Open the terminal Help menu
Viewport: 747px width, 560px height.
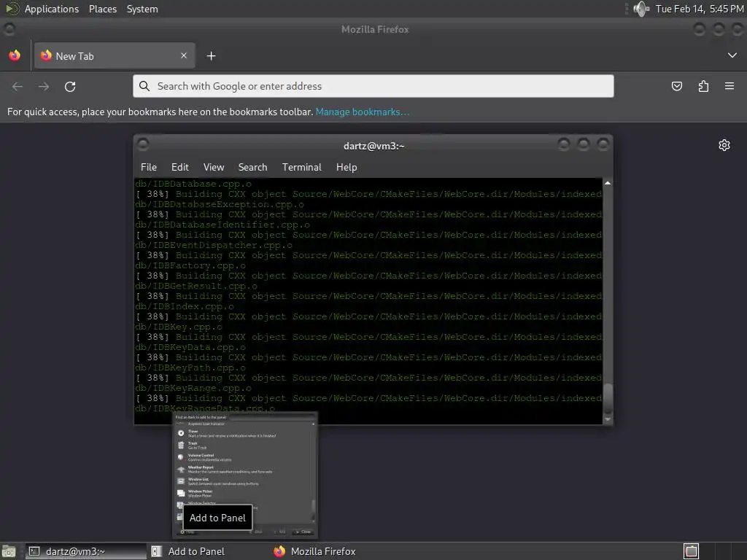(347, 167)
